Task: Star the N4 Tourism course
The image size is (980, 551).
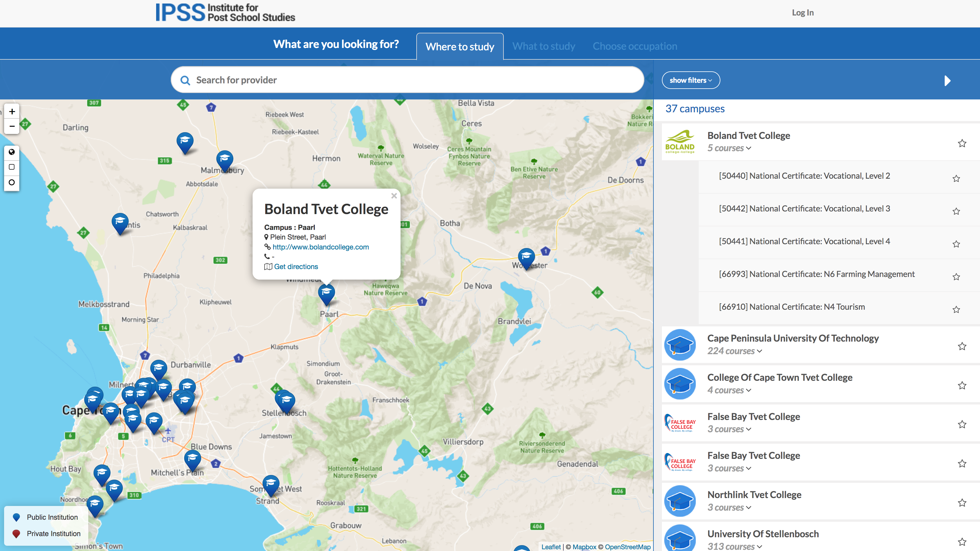Action: pos(956,309)
